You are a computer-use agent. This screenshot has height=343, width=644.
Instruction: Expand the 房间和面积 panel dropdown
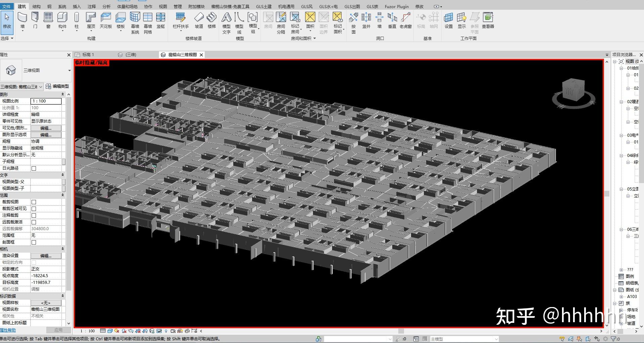(304, 38)
